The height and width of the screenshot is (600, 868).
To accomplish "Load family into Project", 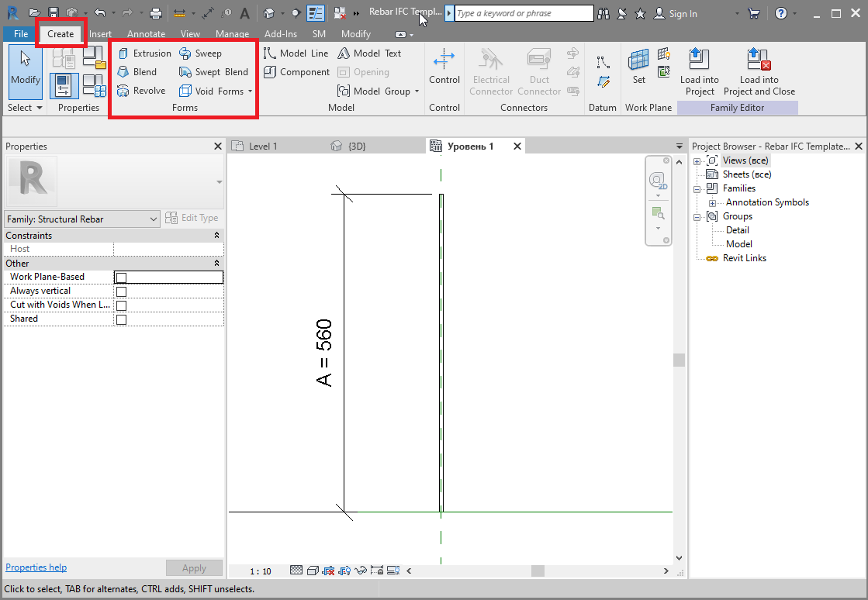I will click(699, 70).
